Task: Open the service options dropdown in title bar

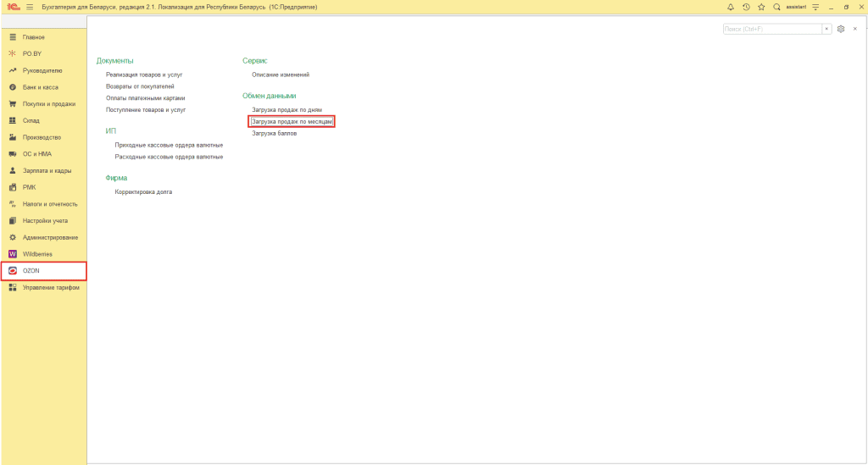Action: (815, 7)
